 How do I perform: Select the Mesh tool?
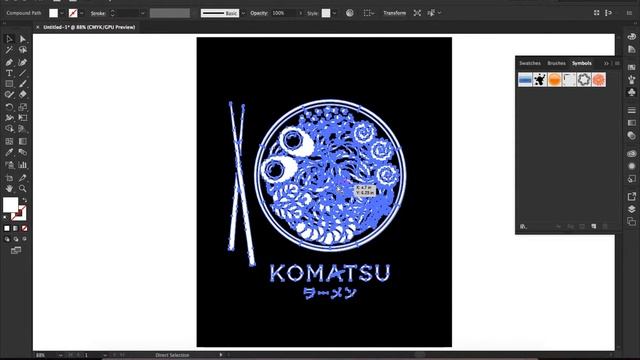[9, 141]
